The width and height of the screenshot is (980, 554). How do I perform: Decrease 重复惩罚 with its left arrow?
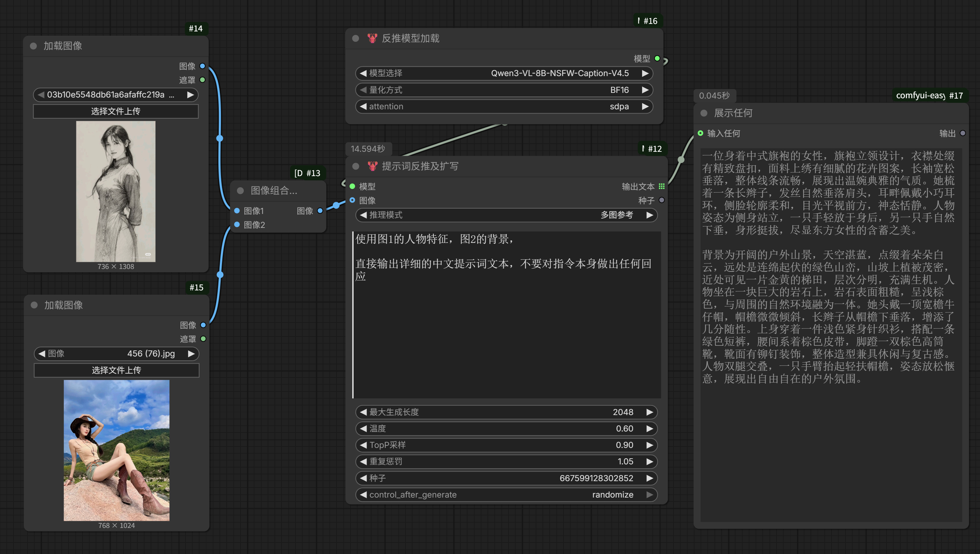363,461
